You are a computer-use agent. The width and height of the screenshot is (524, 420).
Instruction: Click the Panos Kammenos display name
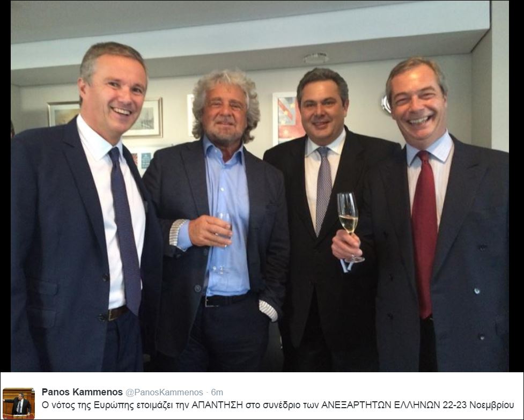(82, 392)
